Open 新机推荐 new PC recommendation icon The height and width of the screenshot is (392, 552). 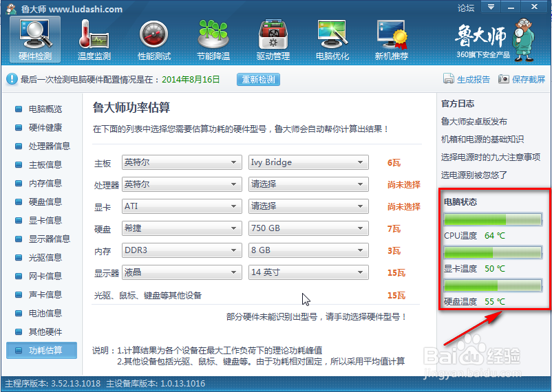[392, 39]
